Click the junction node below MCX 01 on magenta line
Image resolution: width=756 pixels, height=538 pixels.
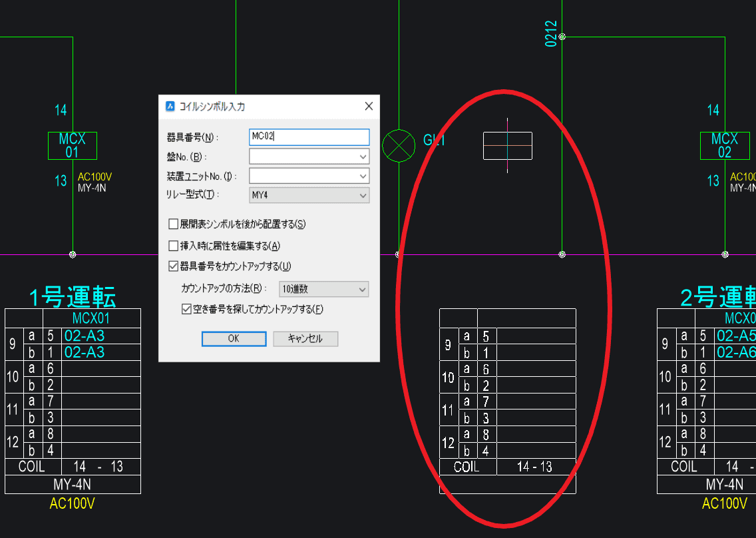pyautogui.click(x=73, y=255)
